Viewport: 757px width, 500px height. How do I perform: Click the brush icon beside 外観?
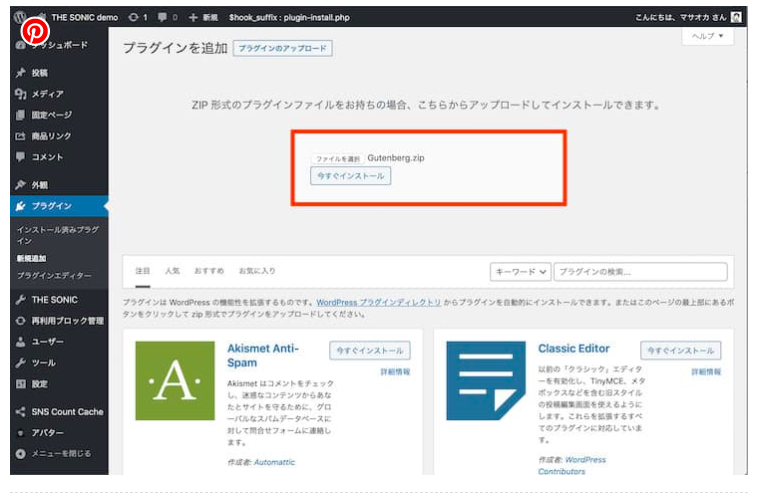click(x=20, y=185)
